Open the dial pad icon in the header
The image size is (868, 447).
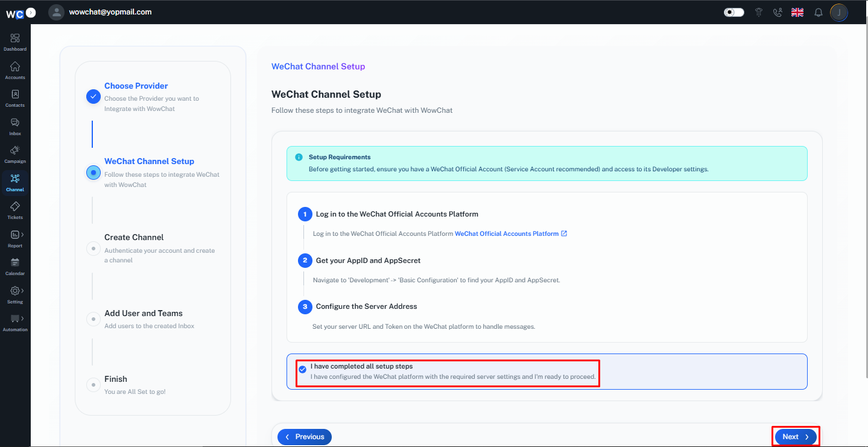(x=759, y=12)
